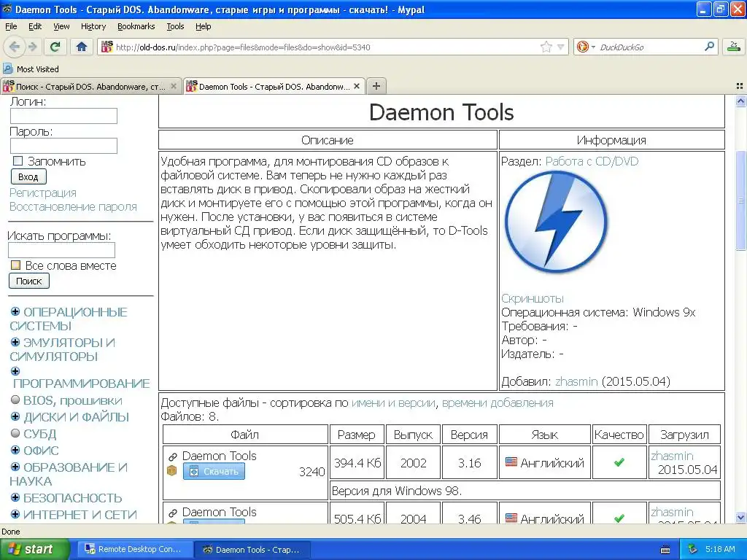Switch to Remote Desktop Connection in taskbar
747x560 pixels.
[x=134, y=550]
